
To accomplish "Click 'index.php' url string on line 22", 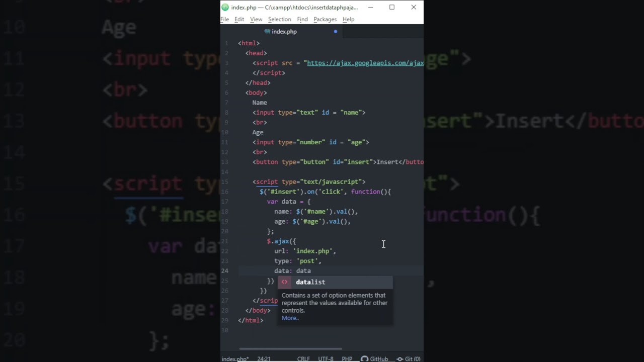I will coord(312,251).
